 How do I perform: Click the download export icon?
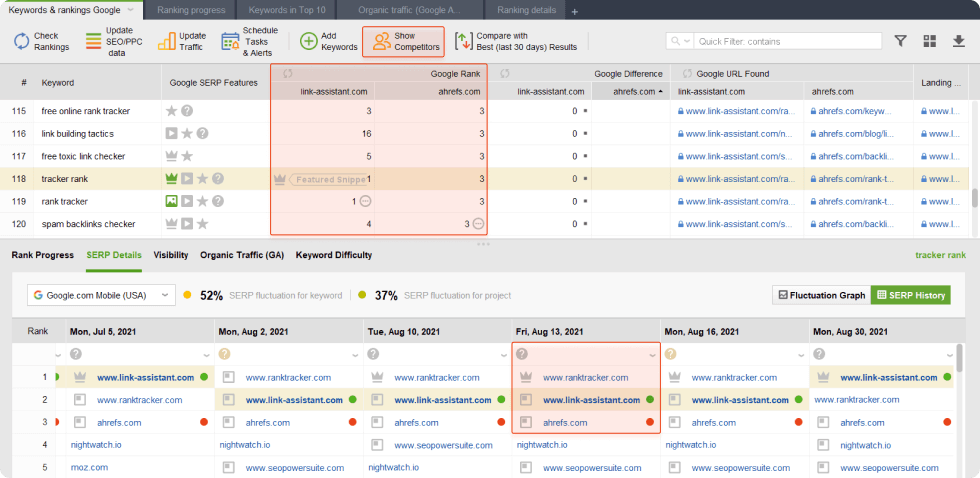pyautogui.click(x=959, y=41)
